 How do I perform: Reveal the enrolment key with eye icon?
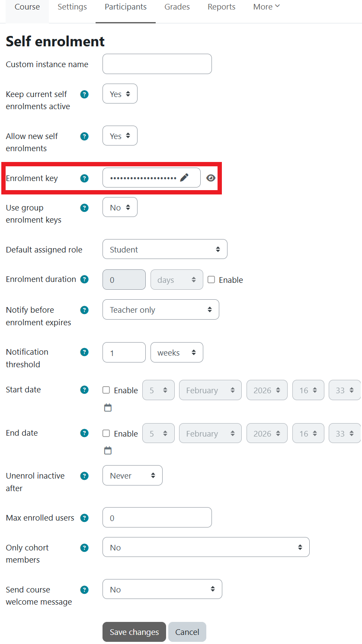click(x=211, y=178)
